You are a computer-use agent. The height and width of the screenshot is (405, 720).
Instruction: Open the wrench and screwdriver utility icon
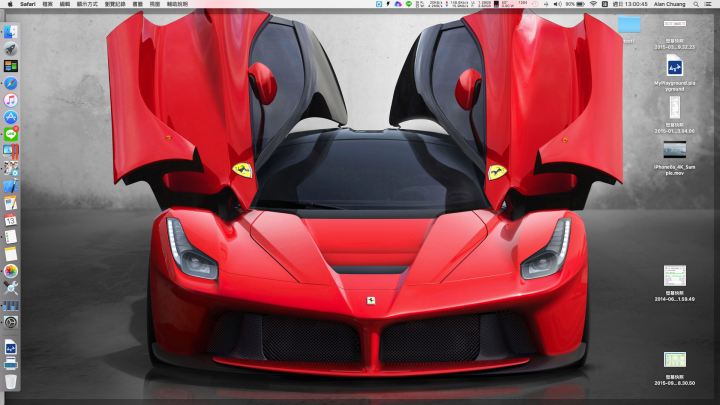pyautogui.click(x=11, y=288)
